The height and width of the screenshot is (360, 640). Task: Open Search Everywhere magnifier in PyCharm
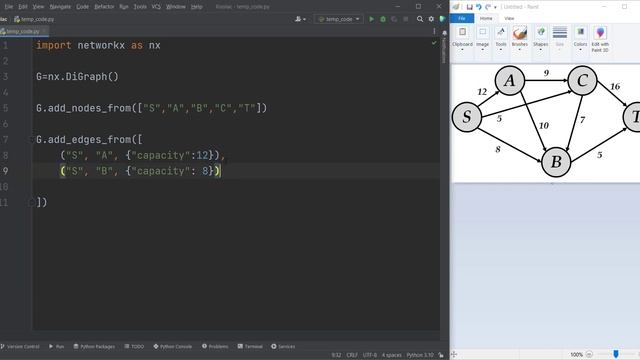coord(420,19)
